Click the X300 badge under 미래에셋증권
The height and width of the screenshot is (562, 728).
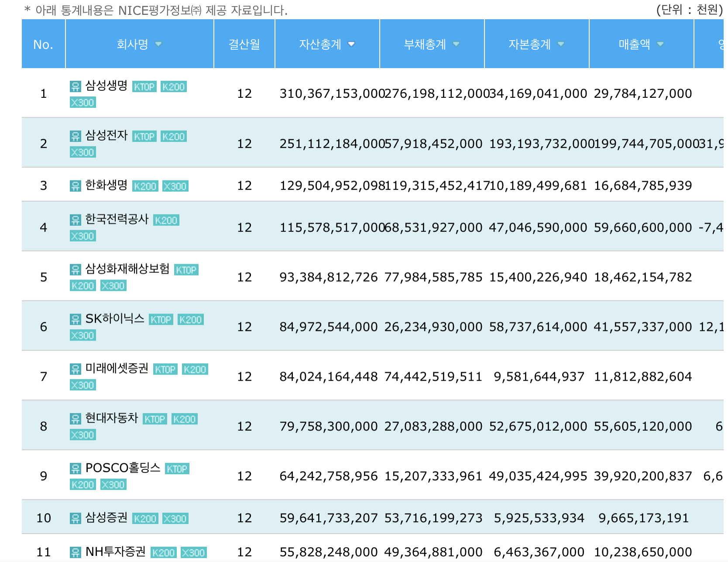82,386
